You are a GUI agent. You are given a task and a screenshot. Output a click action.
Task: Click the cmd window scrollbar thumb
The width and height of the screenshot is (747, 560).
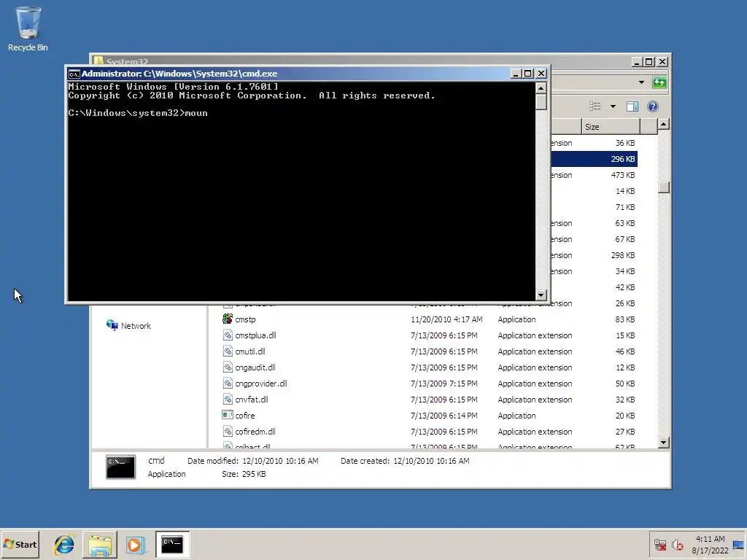(541, 102)
